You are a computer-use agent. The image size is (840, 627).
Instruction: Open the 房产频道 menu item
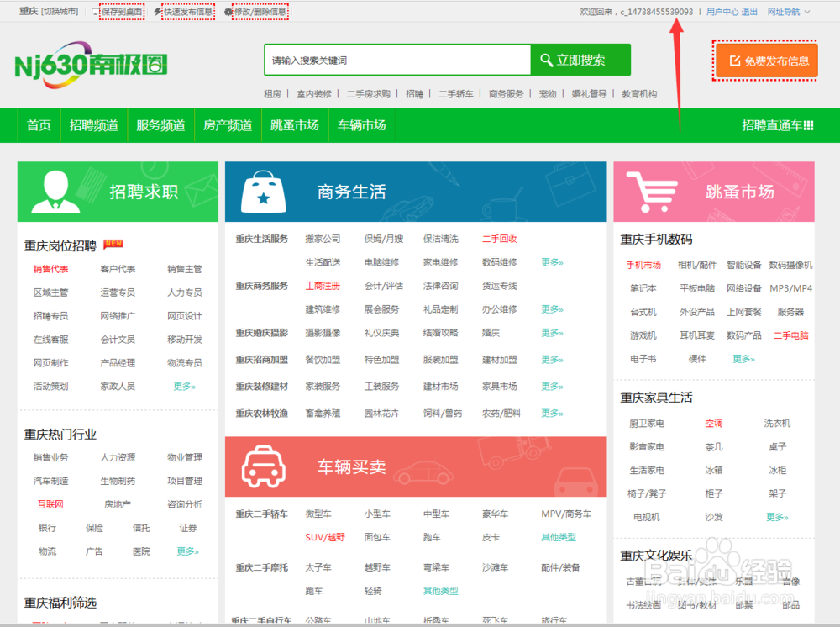[227, 124]
